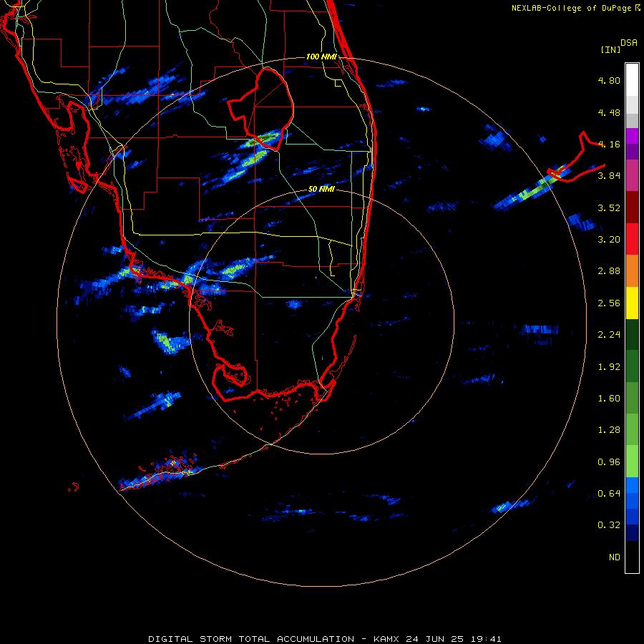Click the 4.48 legend value
Viewport: 644px width, 644px height.
click(609, 112)
